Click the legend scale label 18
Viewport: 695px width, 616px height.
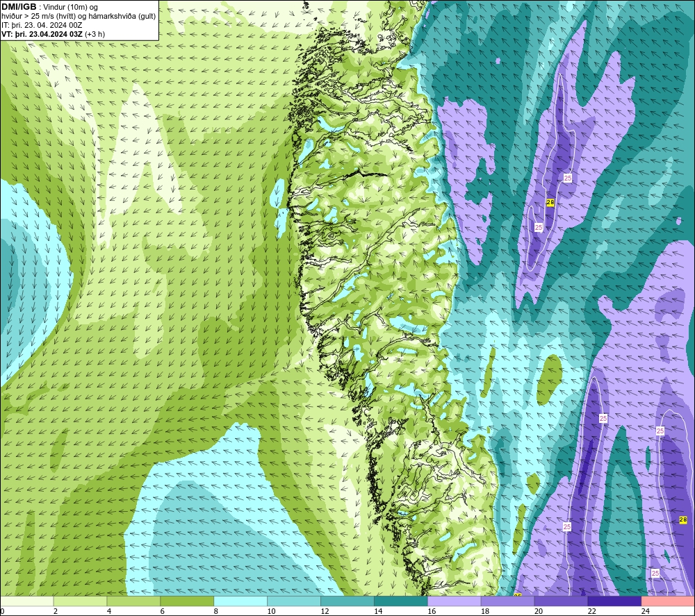click(485, 611)
